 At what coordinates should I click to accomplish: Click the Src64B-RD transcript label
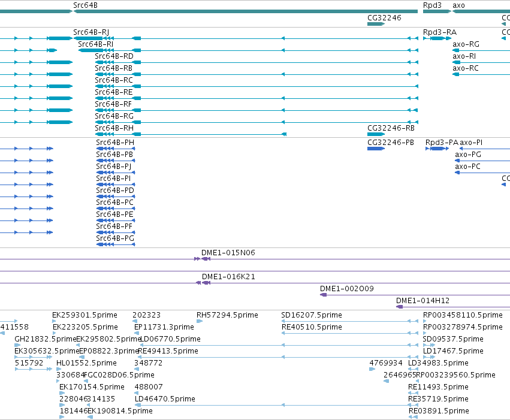[114, 56]
